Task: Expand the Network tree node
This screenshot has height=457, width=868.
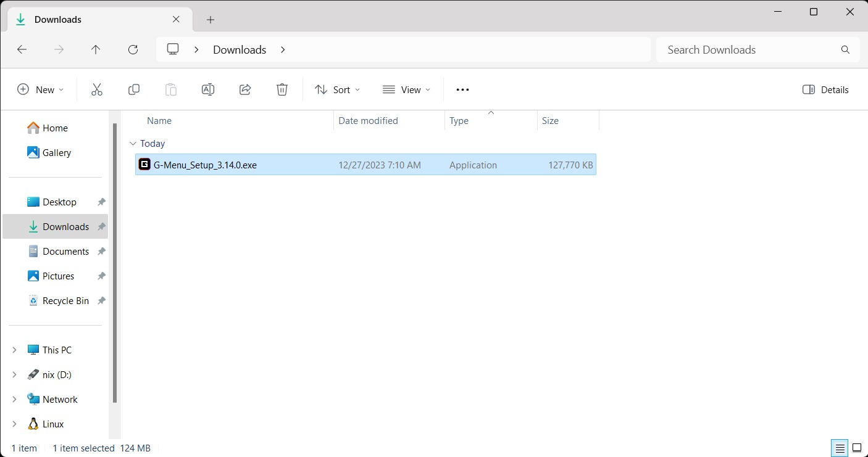Action: point(14,399)
